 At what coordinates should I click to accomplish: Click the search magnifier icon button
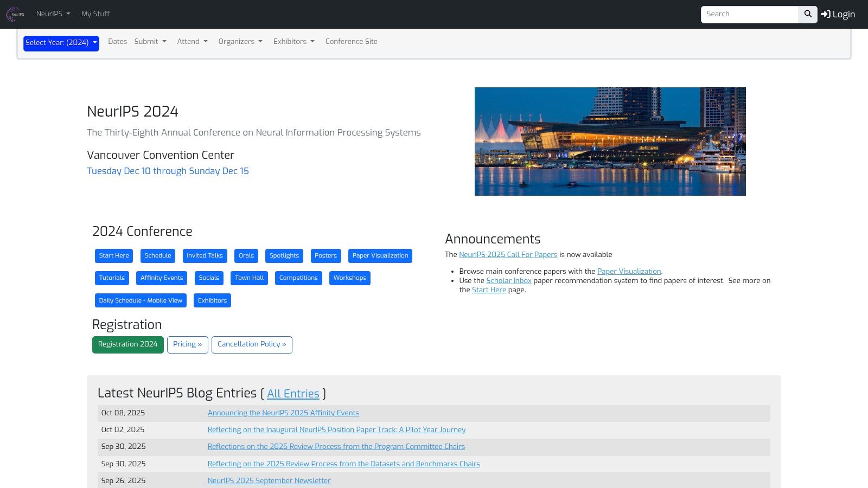pos(808,15)
